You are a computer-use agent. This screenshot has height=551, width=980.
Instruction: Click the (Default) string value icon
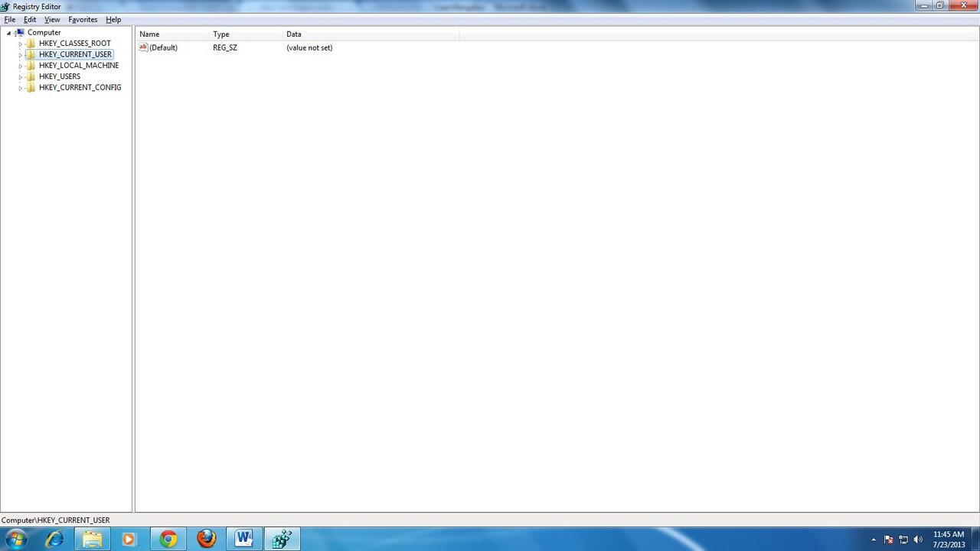coord(143,47)
